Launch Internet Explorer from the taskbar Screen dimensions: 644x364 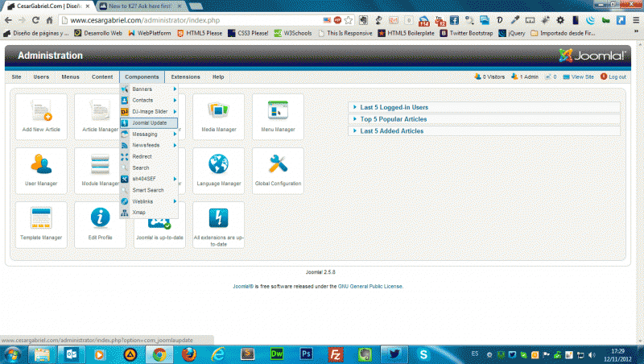coord(218,354)
